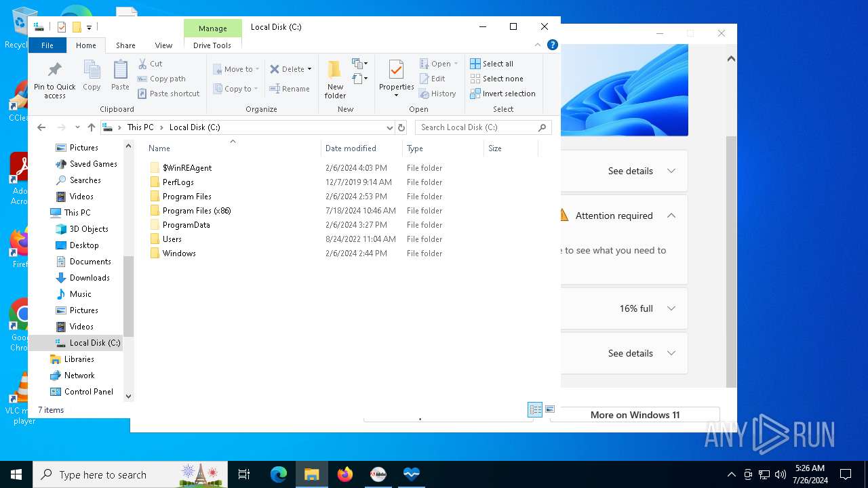Expand the 16% full section
868x488 pixels.
click(671, 308)
